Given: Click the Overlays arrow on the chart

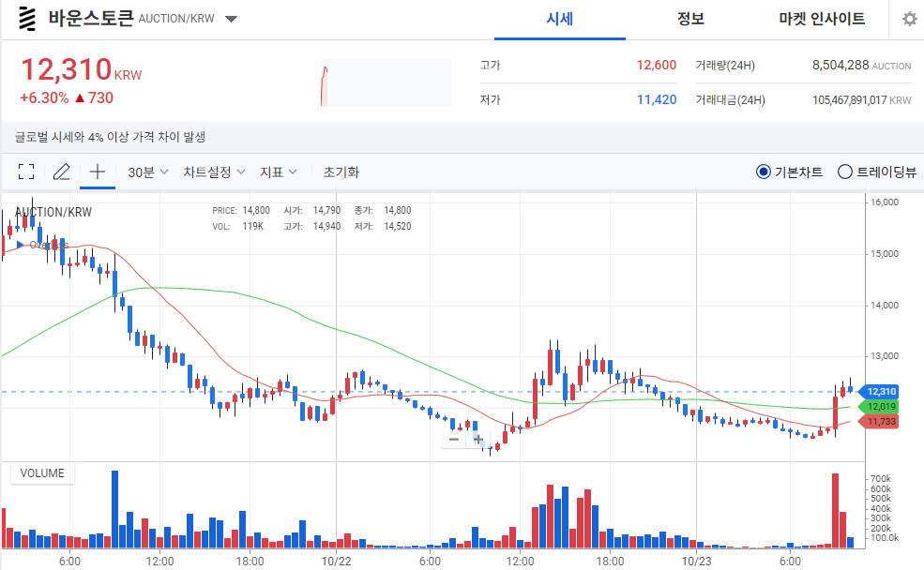Looking at the screenshot, I should click(x=21, y=244).
